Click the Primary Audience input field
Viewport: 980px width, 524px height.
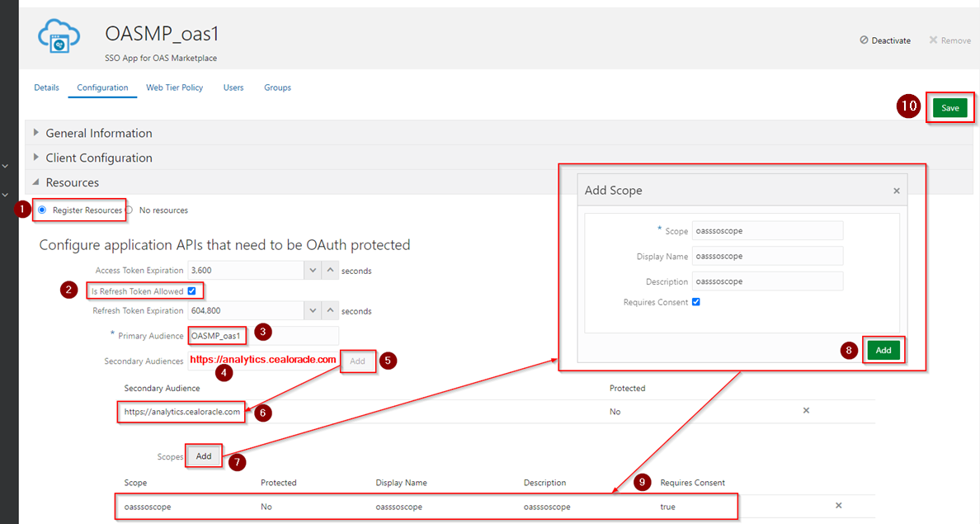263,336
